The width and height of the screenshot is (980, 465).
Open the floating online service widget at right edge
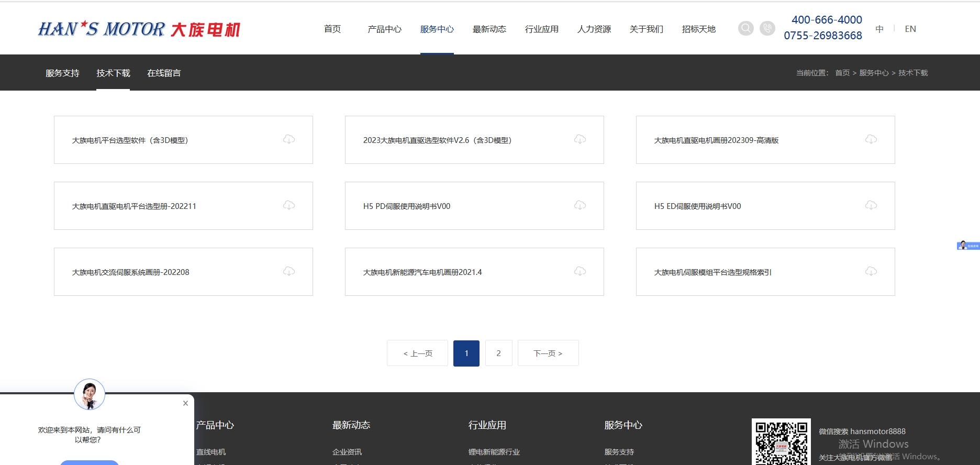click(968, 245)
